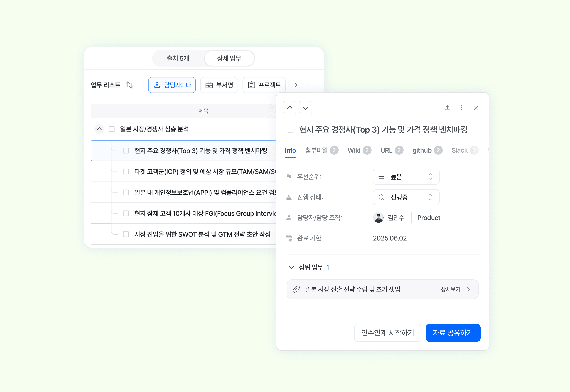Select the 부서명 filter chip
The width and height of the screenshot is (570, 392).
coord(219,85)
